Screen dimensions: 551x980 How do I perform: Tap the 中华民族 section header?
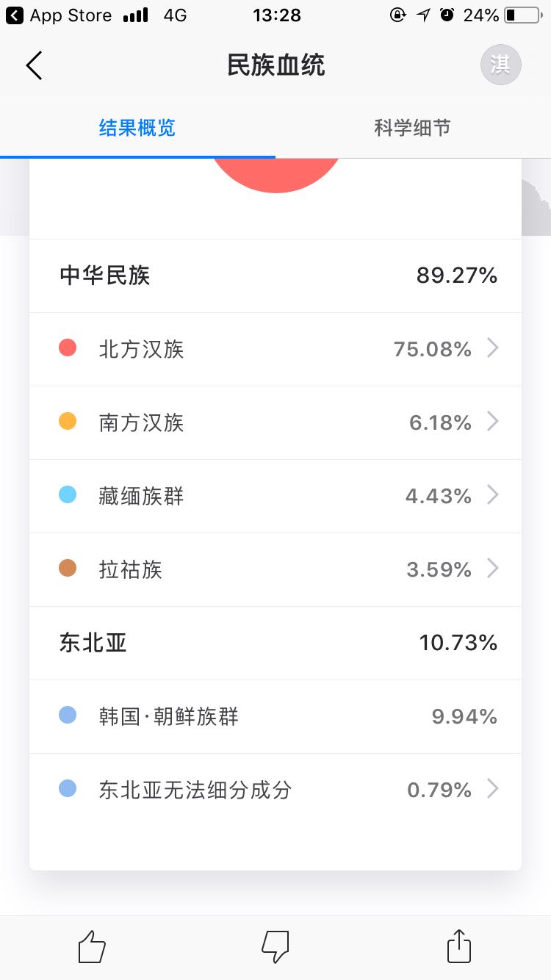tap(105, 275)
